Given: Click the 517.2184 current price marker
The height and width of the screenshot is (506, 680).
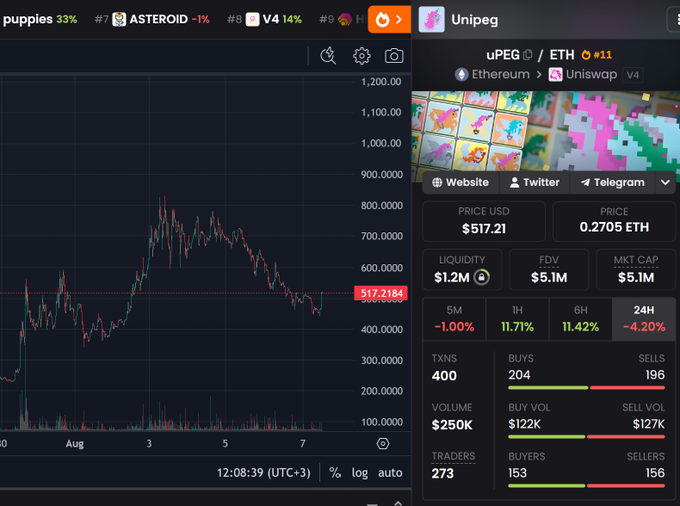Looking at the screenshot, I should click(x=381, y=293).
